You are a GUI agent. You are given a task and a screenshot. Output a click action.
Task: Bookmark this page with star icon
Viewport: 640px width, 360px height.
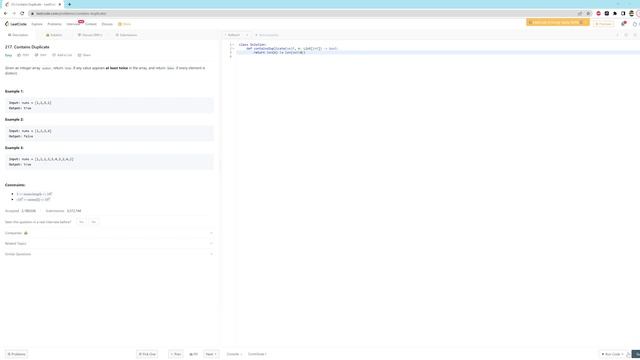pyautogui.click(x=588, y=13)
